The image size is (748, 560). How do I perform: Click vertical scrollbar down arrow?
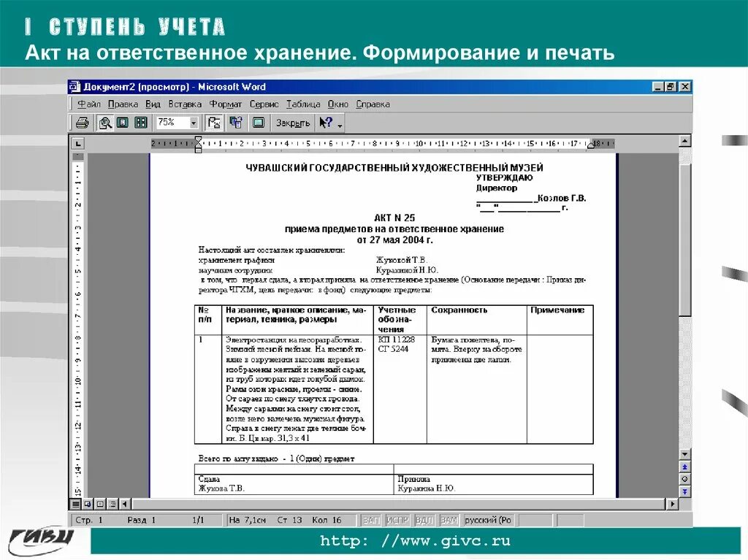click(684, 455)
